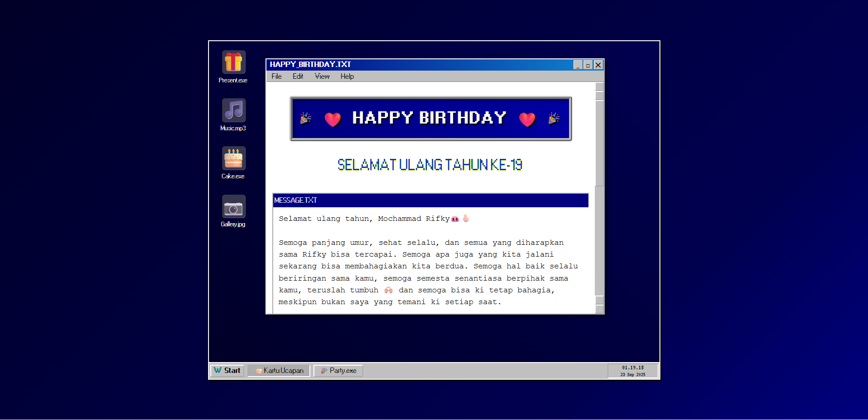The width and height of the screenshot is (868, 420).
Task: Open the Gallery.jpg camera icon
Action: [233, 207]
